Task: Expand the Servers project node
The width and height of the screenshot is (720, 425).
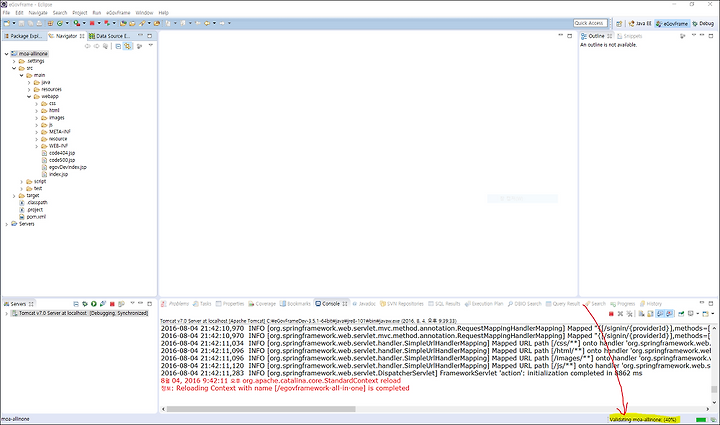Action: click(6, 224)
